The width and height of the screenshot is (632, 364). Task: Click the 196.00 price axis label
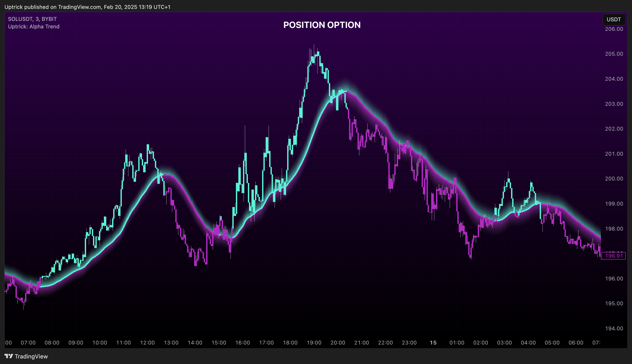pyautogui.click(x=614, y=278)
